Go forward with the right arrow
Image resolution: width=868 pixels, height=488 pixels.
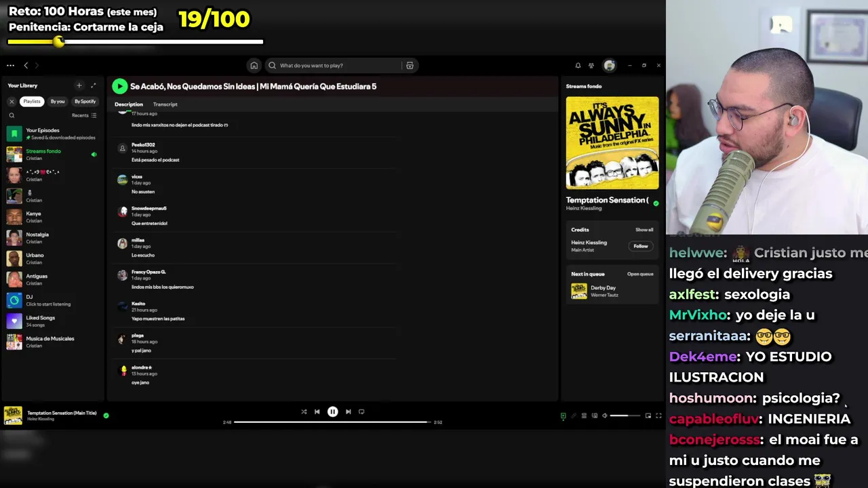37,66
